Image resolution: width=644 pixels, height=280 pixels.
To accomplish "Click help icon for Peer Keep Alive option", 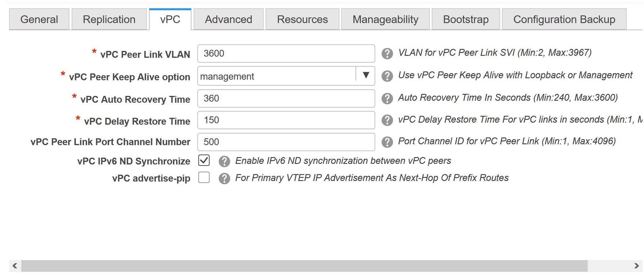I will [387, 76].
